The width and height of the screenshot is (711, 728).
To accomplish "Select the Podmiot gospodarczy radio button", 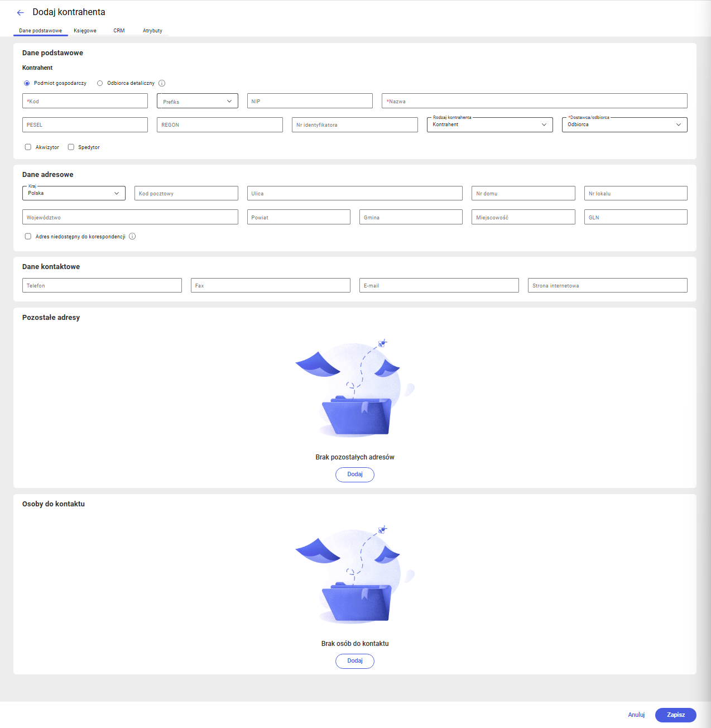I will coord(27,83).
